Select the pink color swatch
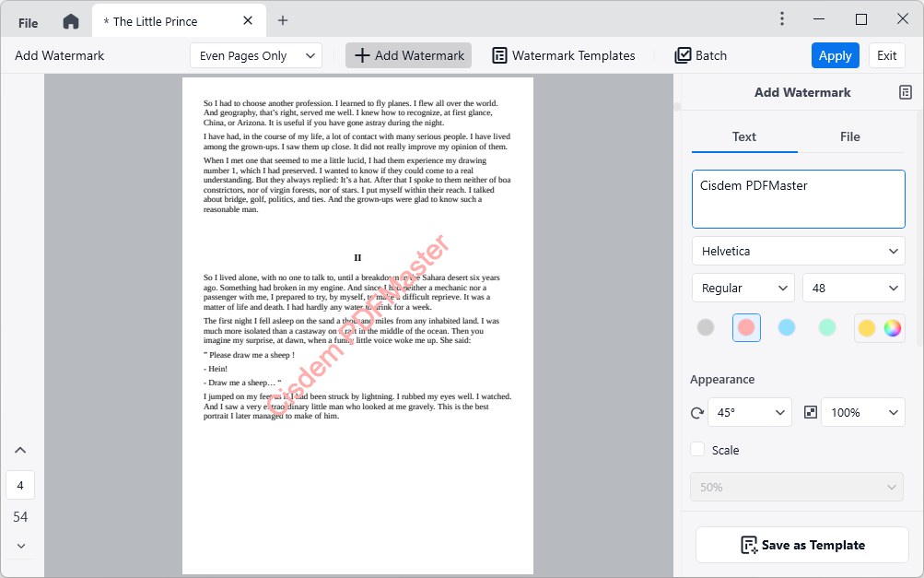This screenshot has height=578, width=924. [745, 327]
